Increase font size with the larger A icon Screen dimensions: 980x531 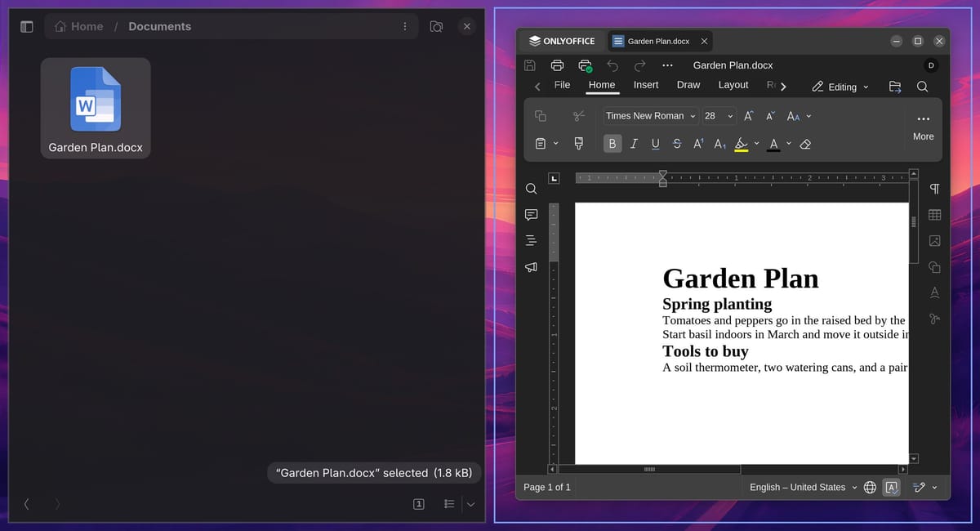(x=749, y=116)
